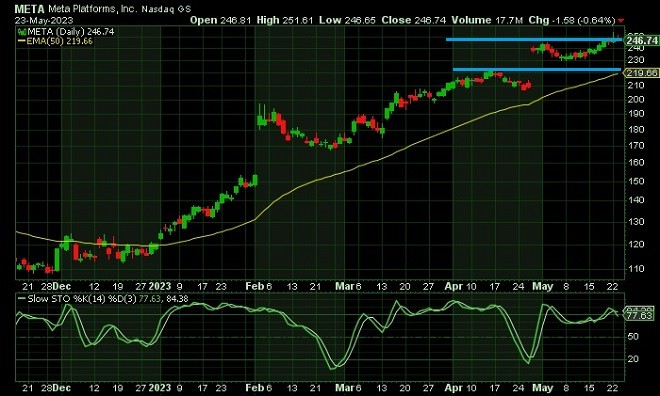Click the Low 246.65 value

click(347, 20)
